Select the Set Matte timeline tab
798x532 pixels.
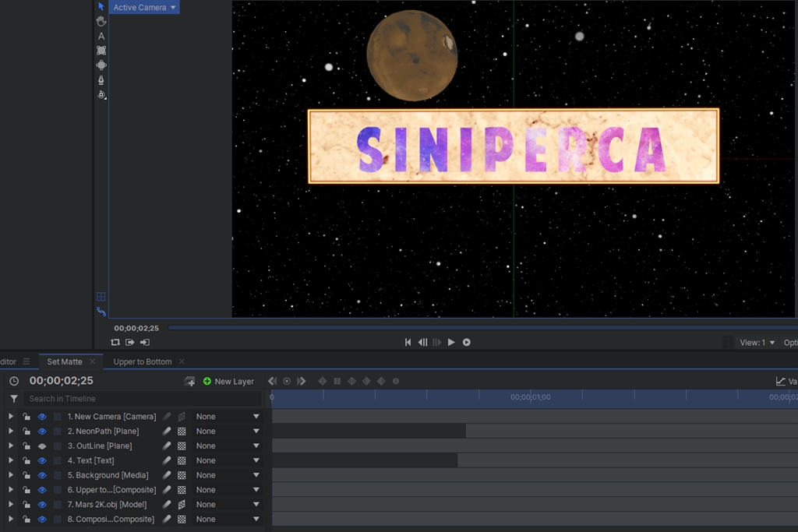pyautogui.click(x=64, y=361)
